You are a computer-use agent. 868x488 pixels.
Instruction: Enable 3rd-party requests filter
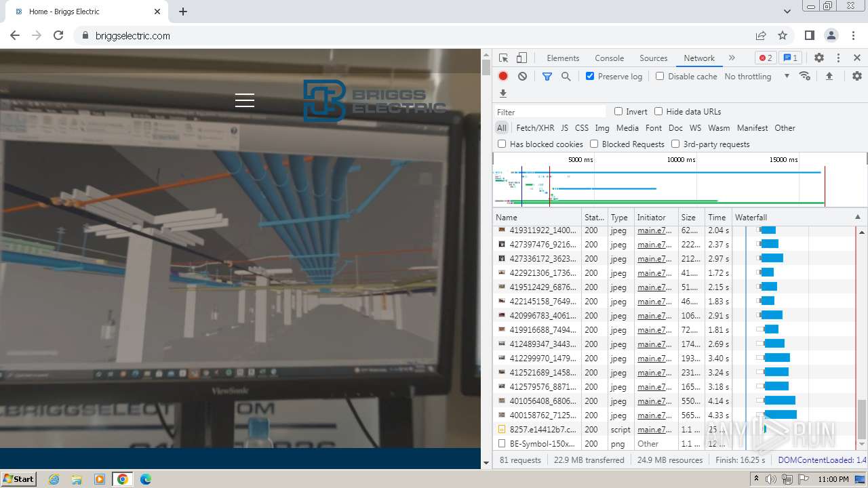point(675,144)
